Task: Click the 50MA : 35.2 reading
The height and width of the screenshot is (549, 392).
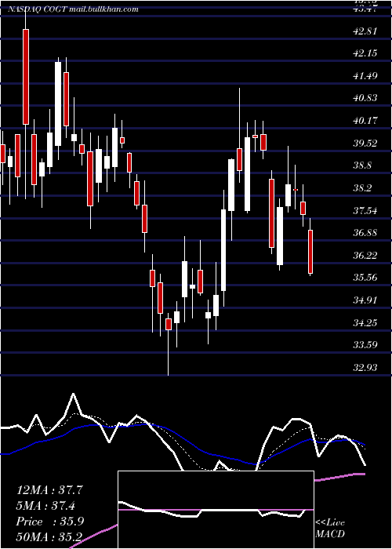Action: [49, 537]
